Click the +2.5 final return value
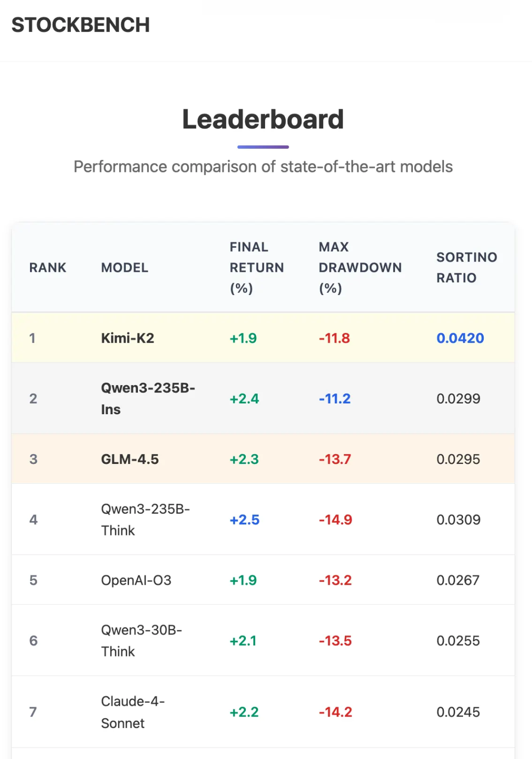This screenshot has height=759, width=532. (244, 520)
